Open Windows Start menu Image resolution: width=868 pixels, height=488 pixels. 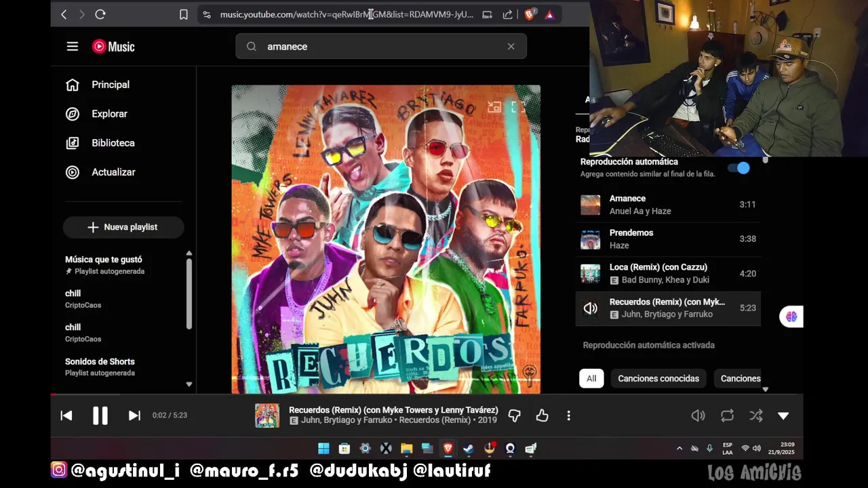(x=323, y=448)
